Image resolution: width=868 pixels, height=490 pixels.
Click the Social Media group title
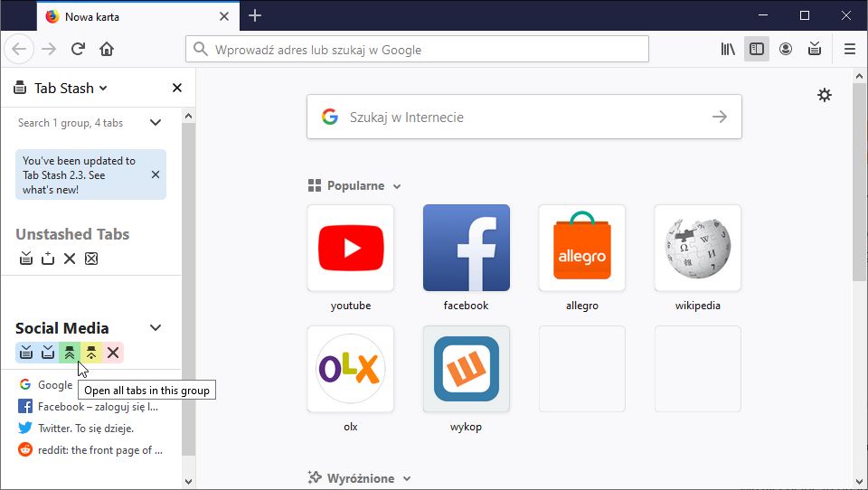62,328
